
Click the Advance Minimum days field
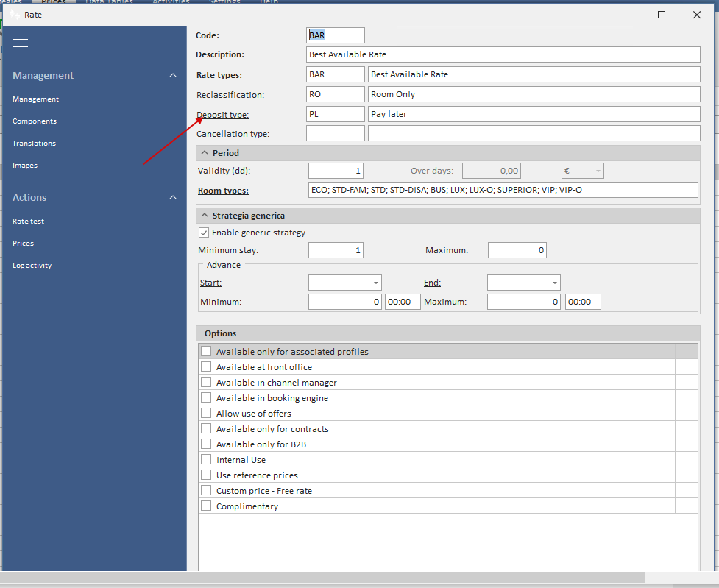(x=345, y=302)
